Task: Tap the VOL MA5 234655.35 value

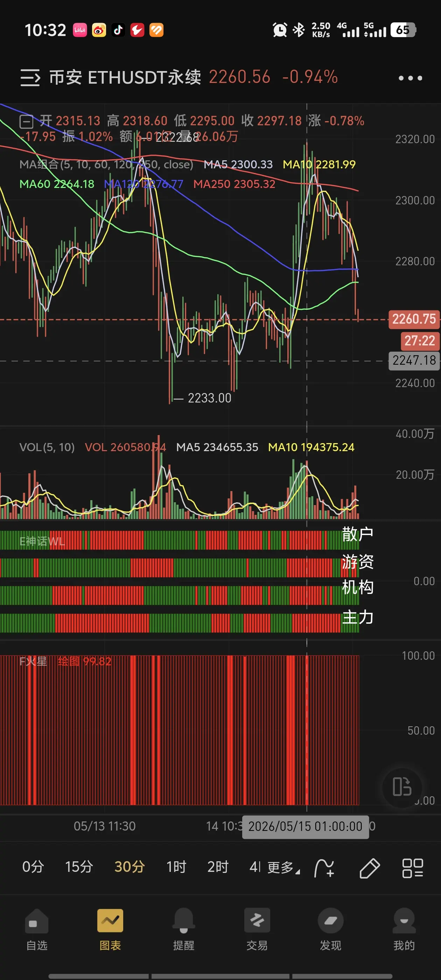Action: coord(217,447)
